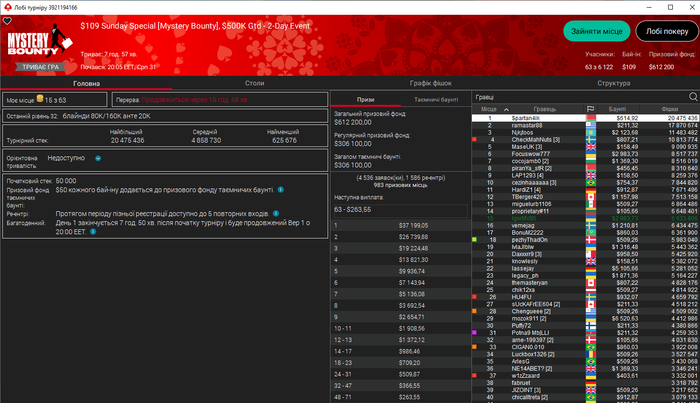This screenshot has width=700, height=403.
Task: Click the Romania flag beside Luckbox1326
Action: coord(591,354)
